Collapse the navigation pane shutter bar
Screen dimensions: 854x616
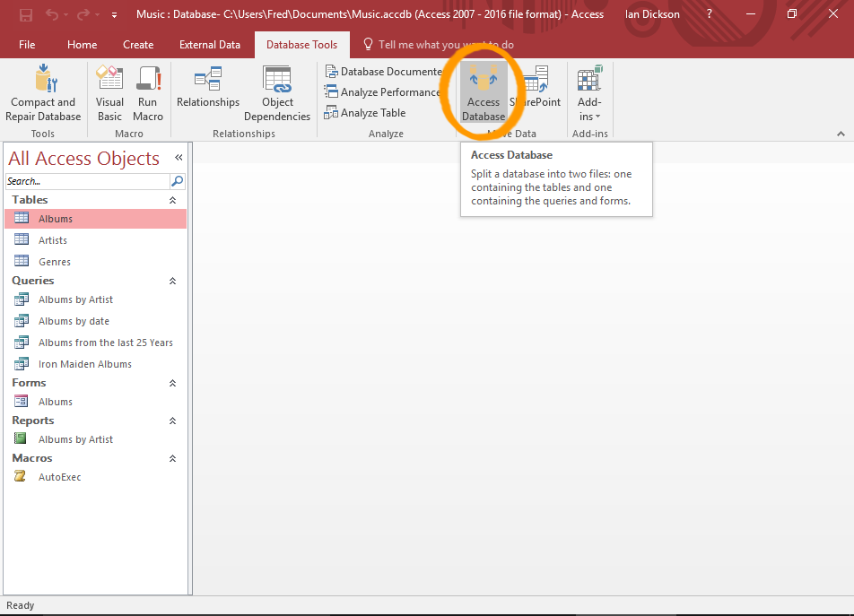click(179, 158)
